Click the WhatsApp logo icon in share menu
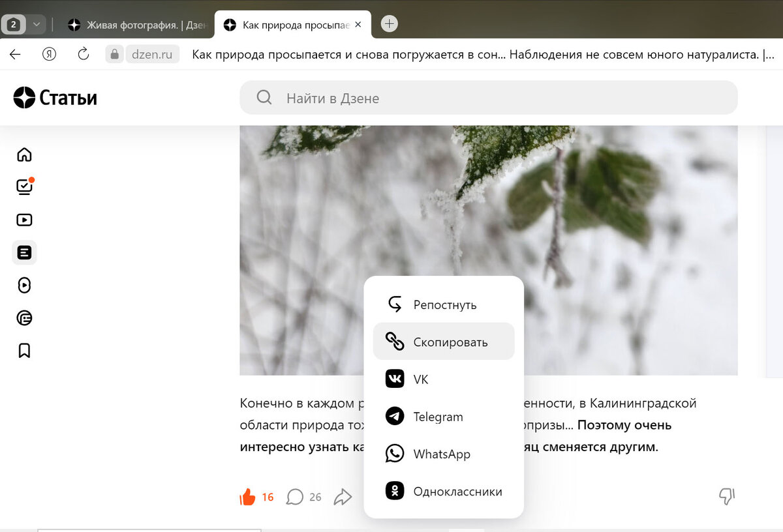Viewport: 783px width, 532px height. tap(395, 453)
